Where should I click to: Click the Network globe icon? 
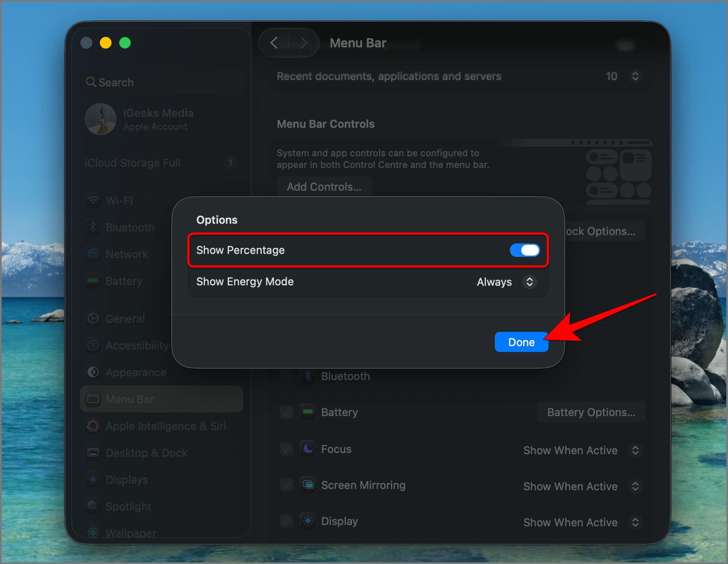pyautogui.click(x=93, y=254)
